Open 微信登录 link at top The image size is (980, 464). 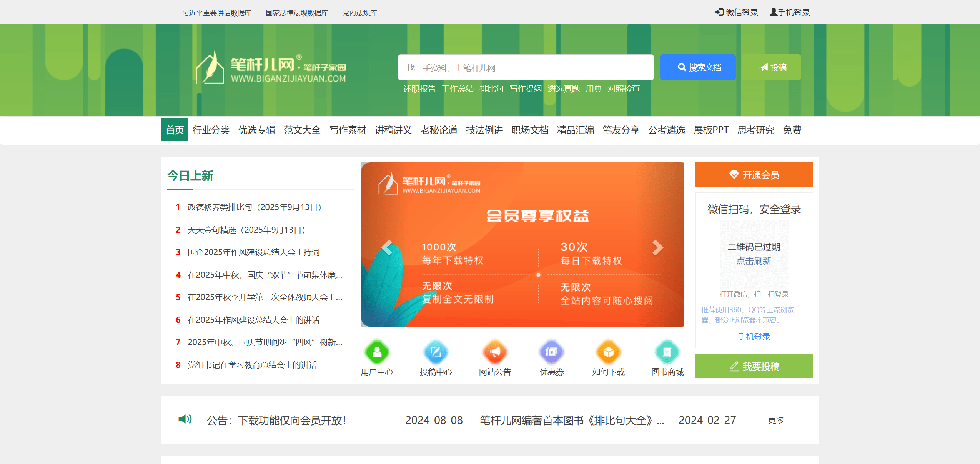pos(737,13)
